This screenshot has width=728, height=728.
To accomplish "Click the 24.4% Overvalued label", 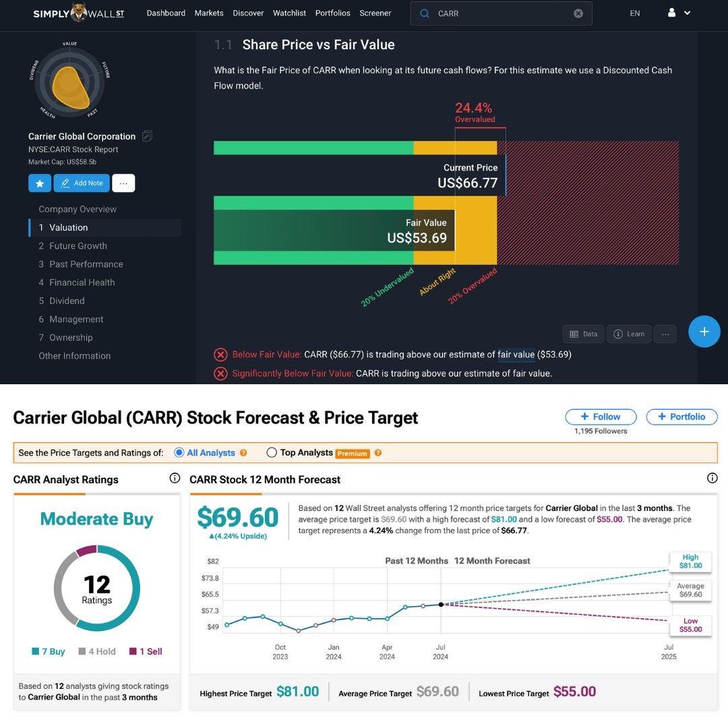I will coord(475,113).
